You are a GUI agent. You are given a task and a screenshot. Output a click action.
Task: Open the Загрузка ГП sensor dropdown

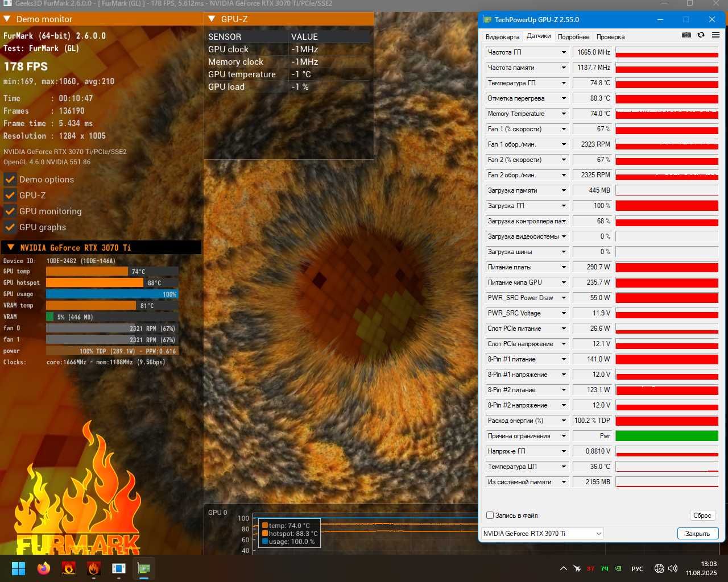click(x=564, y=206)
